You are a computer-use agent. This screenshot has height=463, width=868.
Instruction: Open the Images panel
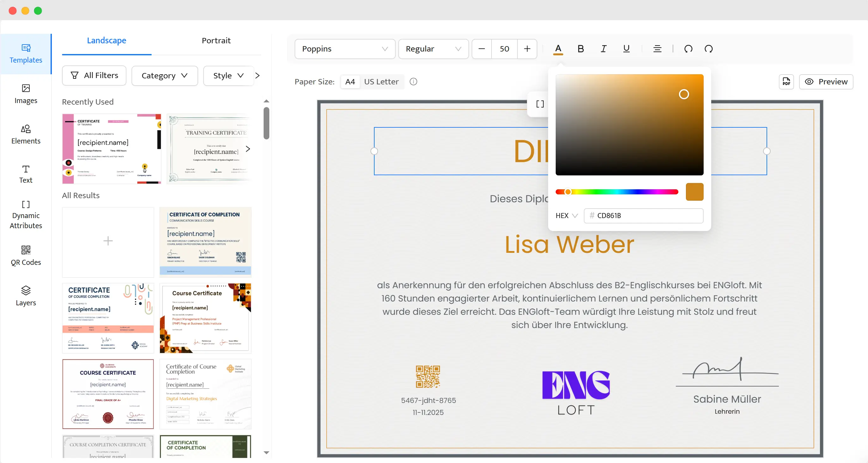tap(26, 94)
